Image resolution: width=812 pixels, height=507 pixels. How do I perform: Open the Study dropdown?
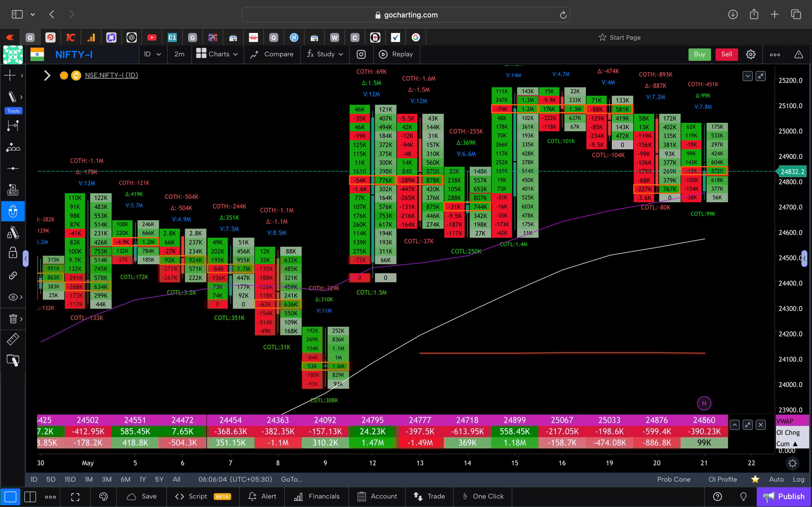coord(325,54)
